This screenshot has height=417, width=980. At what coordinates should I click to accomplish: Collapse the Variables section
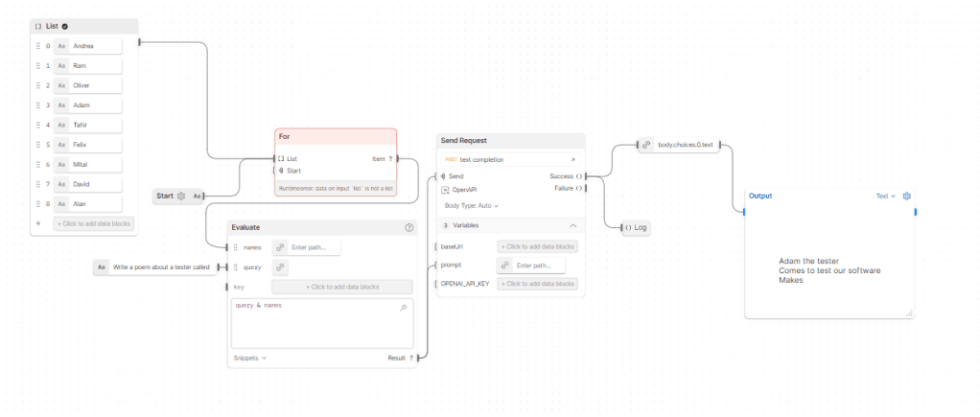coord(573,225)
